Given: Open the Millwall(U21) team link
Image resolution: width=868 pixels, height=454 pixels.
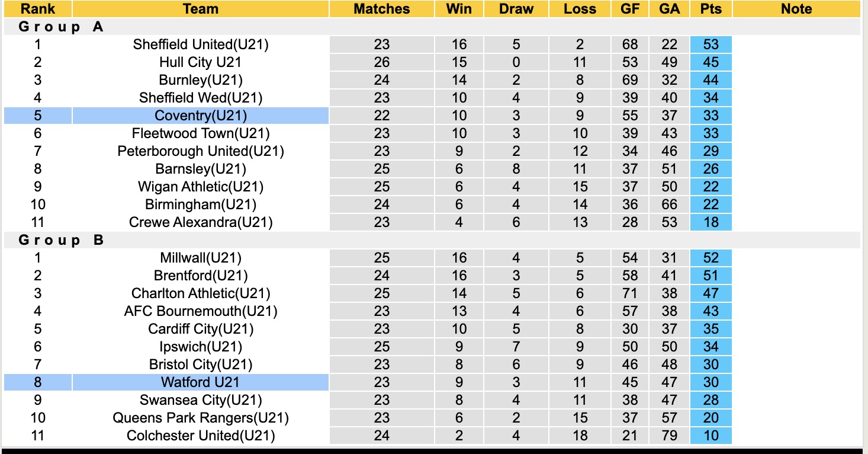Looking at the screenshot, I should [201, 258].
